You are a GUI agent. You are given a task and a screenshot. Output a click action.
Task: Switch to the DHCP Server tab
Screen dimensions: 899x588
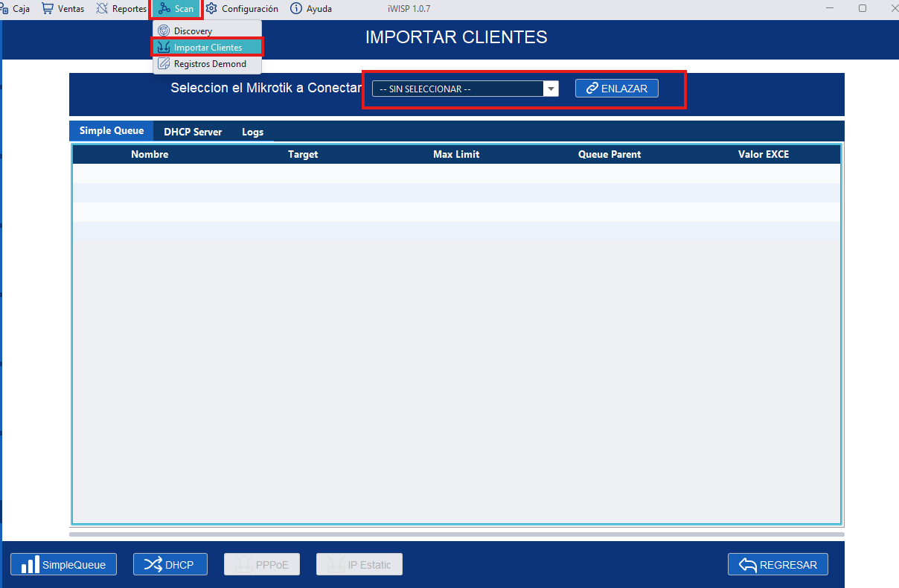pyautogui.click(x=193, y=132)
